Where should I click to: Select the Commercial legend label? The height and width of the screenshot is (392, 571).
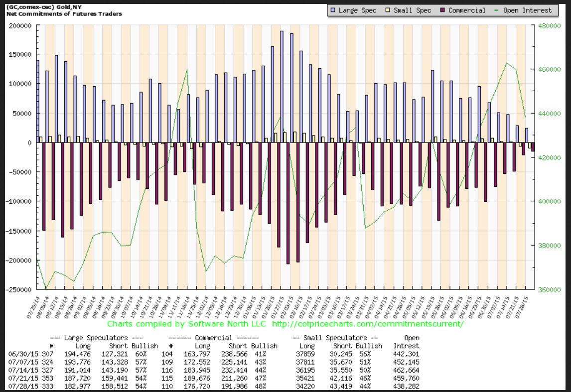(x=467, y=10)
